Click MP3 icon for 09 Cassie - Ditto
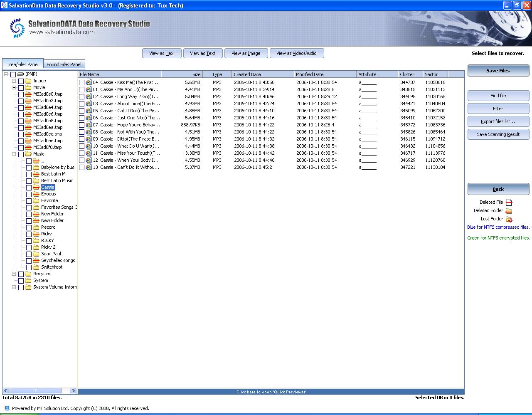The image size is (532, 415). (x=89, y=139)
